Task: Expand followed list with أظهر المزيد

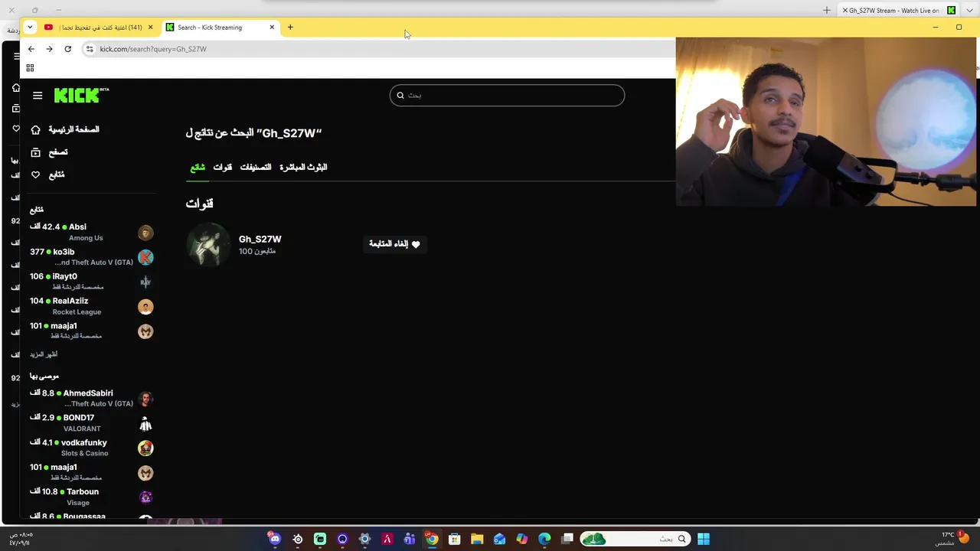Action: click(44, 354)
